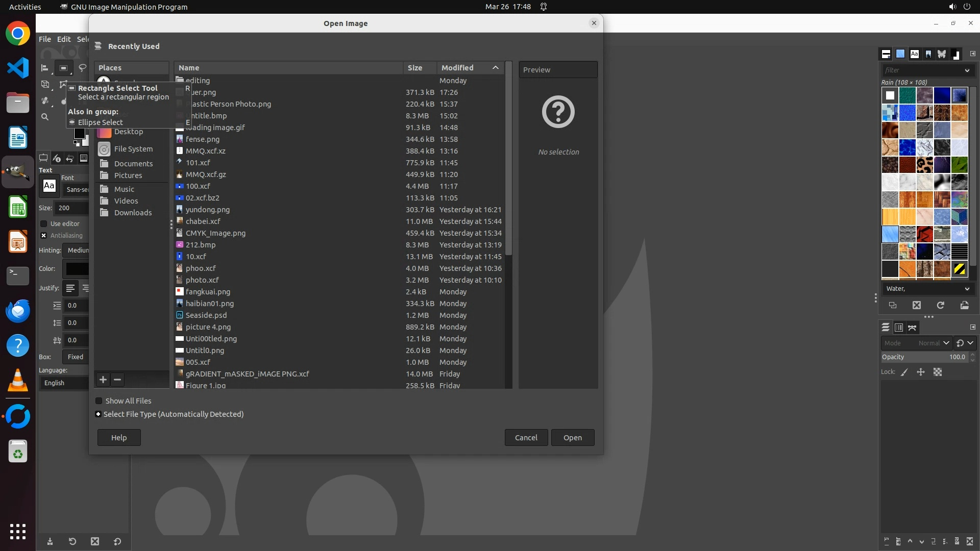Click refresh patterns icon
This screenshot has height=551, width=980.
pos(940,305)
